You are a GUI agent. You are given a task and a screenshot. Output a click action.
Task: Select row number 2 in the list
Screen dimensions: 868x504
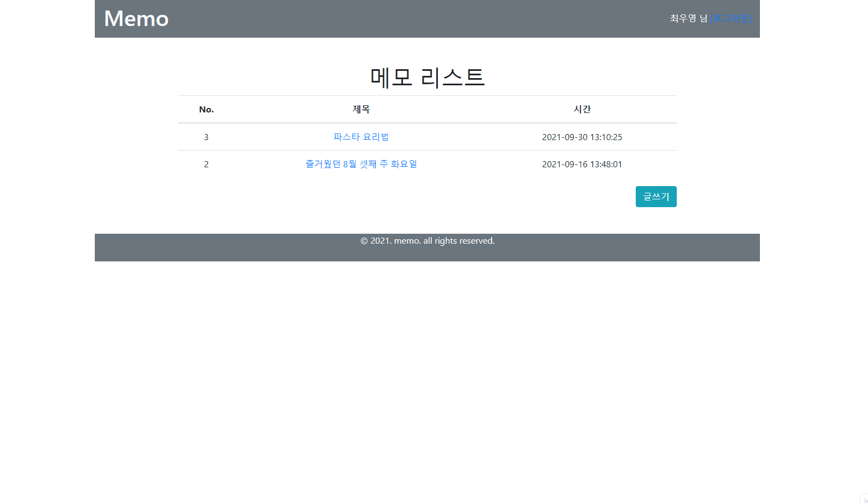(206, 164)
